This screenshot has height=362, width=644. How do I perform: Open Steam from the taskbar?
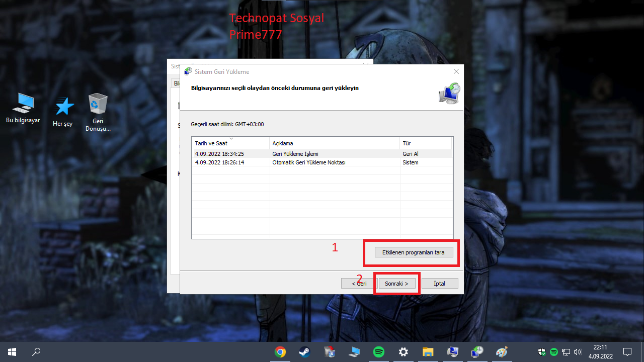pos(305,352)
